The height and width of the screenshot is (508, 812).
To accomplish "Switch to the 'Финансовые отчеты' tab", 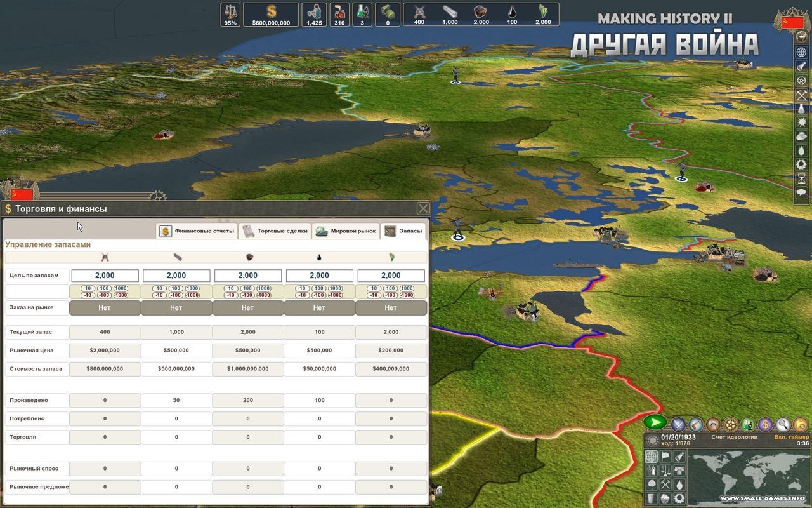I will point(197,231).
